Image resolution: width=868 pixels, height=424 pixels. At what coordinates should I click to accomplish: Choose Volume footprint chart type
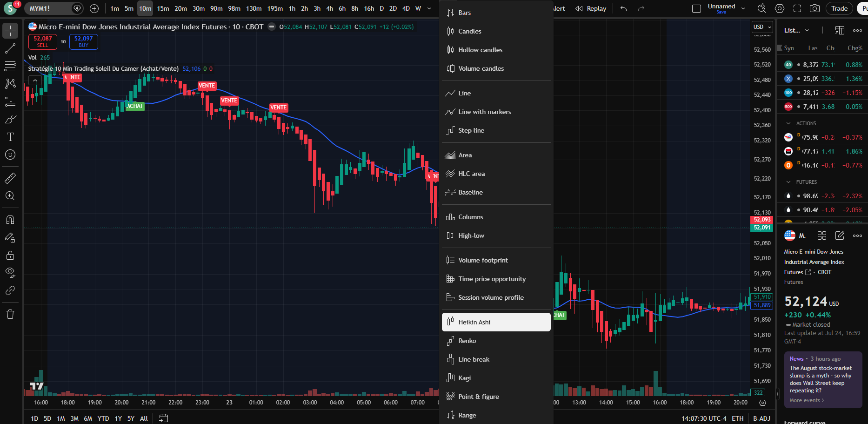(x=496, y=260)
